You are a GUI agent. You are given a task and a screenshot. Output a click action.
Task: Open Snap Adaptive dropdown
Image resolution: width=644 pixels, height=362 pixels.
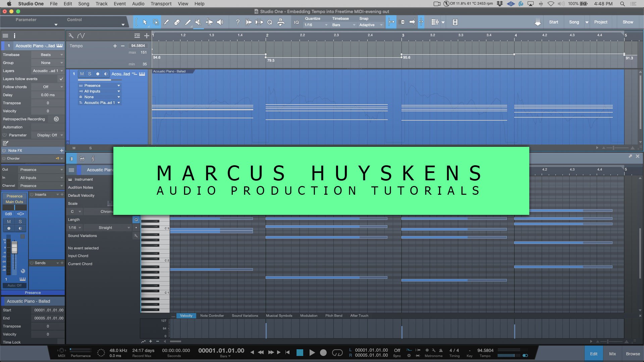pyautogui.click(x=371, y=25)
